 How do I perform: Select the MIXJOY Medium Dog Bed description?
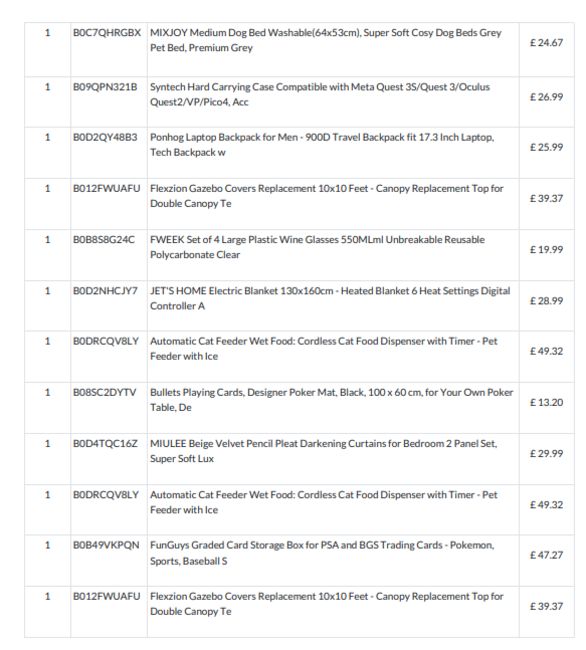(x=326, y=40)
